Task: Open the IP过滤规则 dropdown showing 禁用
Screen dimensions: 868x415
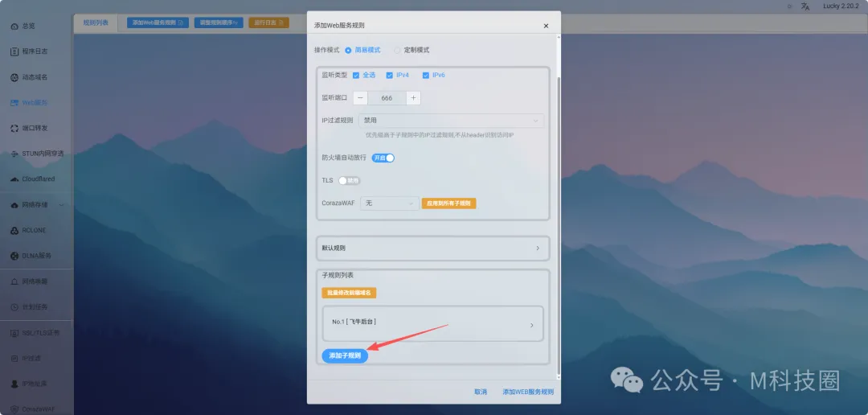Action: pyautogui.click(x=452, y=121)
